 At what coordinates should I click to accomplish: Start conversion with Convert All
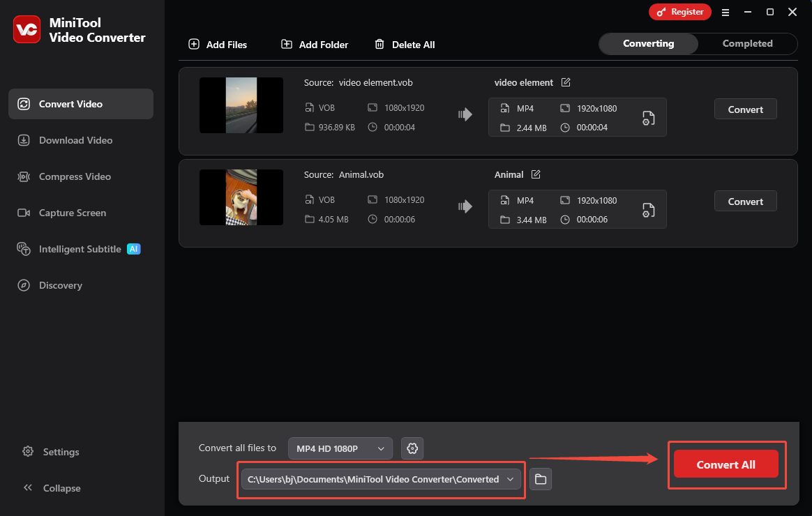point(725,464)
